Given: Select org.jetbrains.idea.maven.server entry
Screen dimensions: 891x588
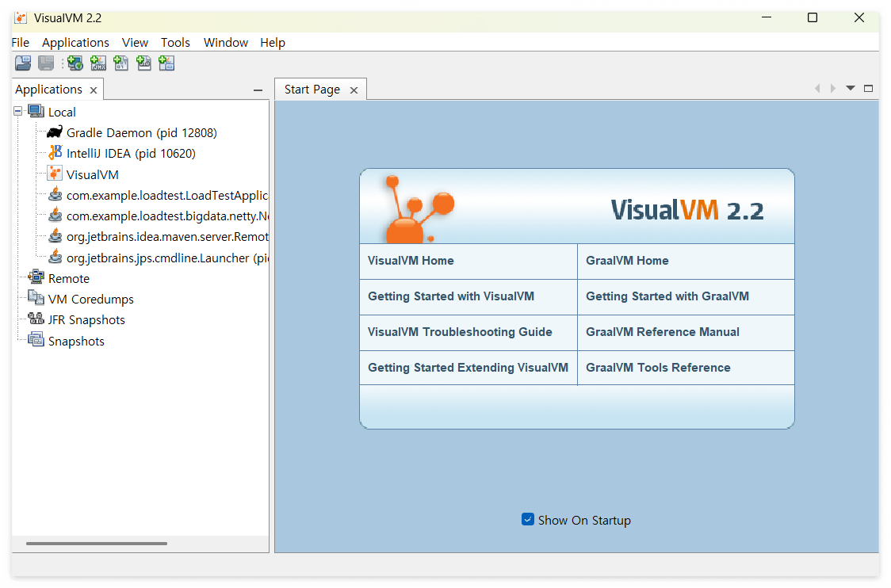Looking at the screenshot, I should 167,237.
